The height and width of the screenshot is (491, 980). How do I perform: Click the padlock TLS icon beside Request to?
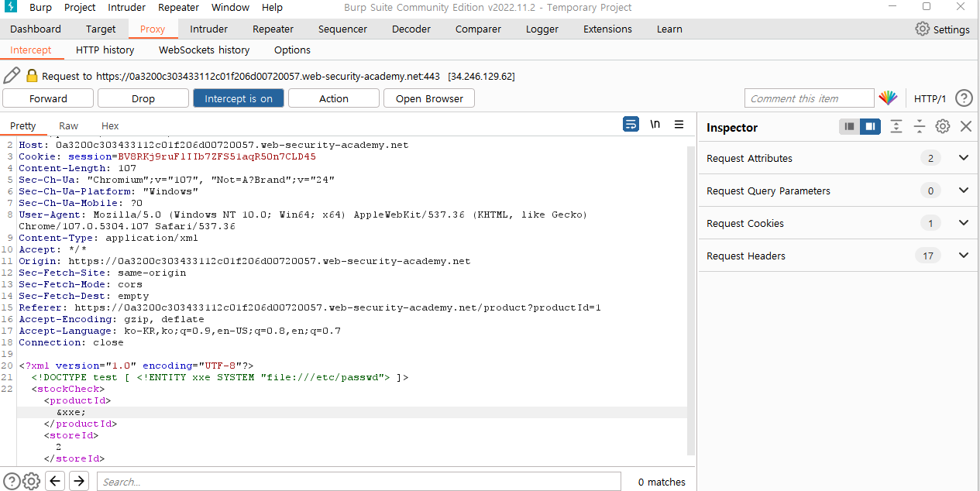[x=32, y=76]
